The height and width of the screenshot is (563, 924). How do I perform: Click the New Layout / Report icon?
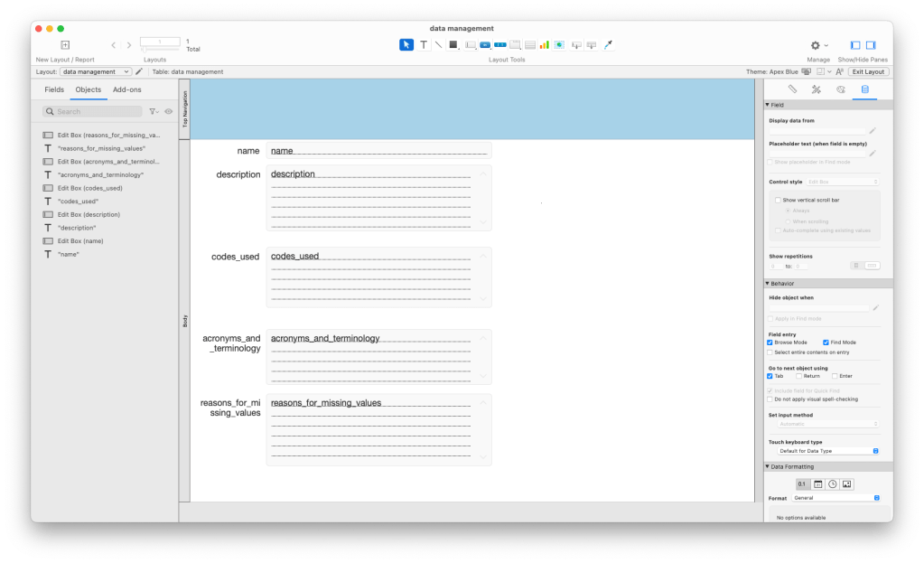coord(65,44)
